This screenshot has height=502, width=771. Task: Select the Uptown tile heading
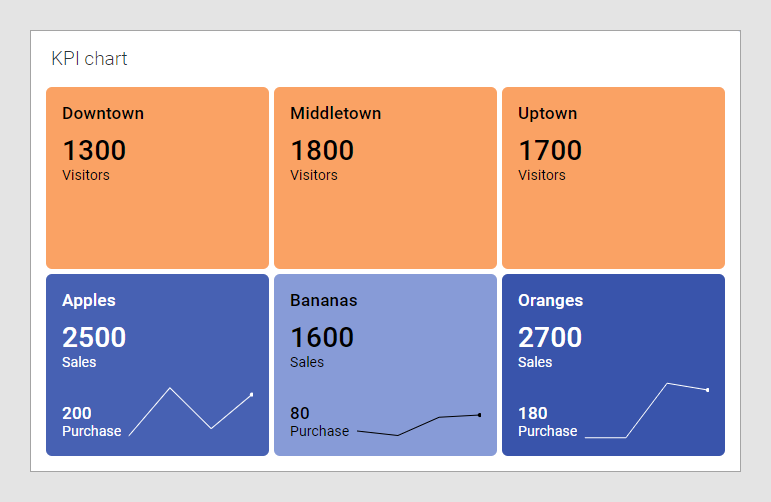coord(547,113)
